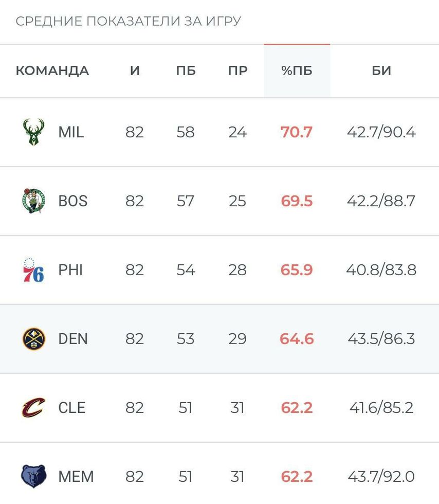Click the Cleveland Cavaliers logo
Screen dimensions: 439x504
[x=33, y=408]
